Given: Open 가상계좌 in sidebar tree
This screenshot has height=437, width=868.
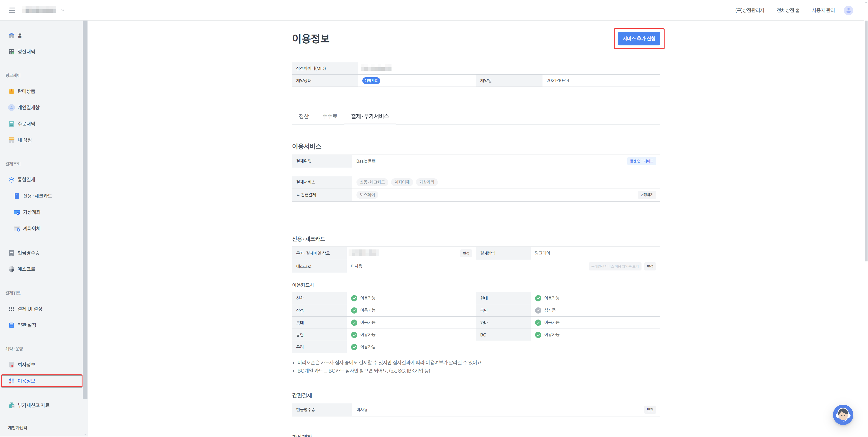Looking at the screenshot, I should (32, 212).
